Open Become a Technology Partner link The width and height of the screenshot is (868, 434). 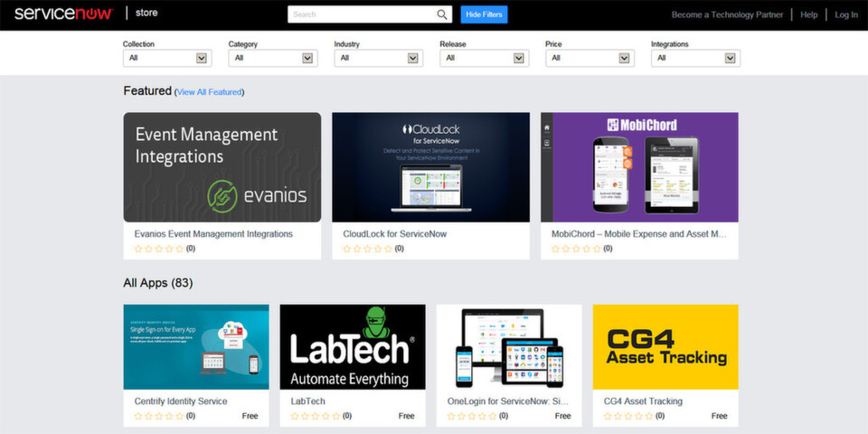[x=727, y=15]
